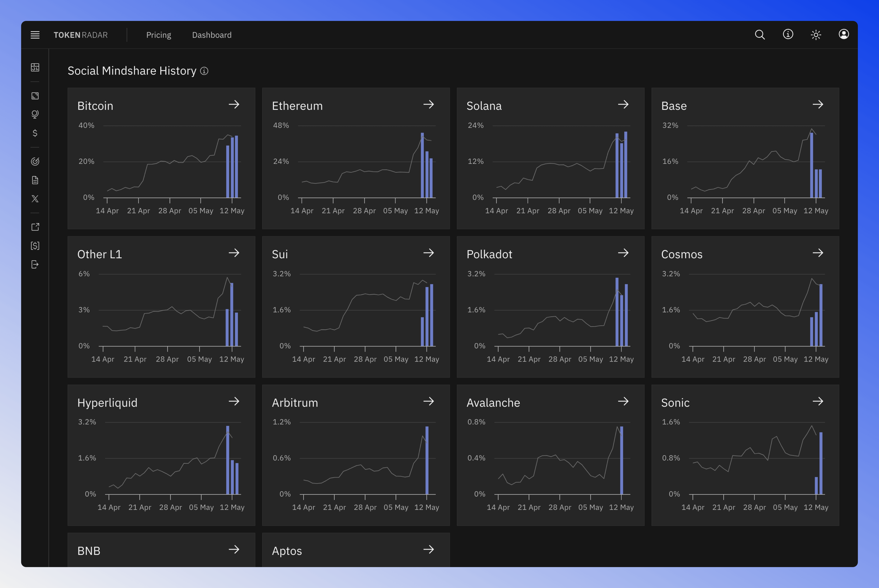Open the Pricing page
879x588 pixels.
tap(159, 35)
